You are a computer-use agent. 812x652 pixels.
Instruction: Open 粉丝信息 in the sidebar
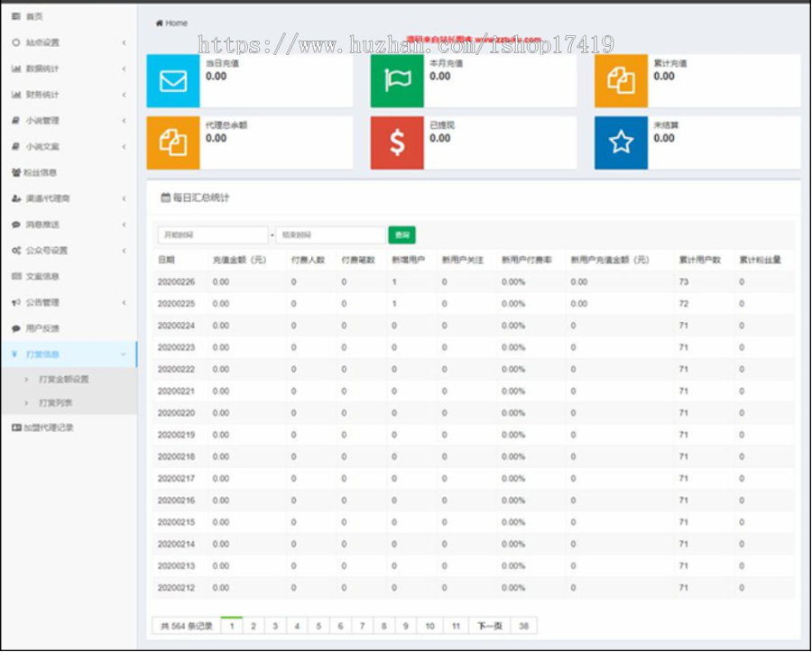41,172
